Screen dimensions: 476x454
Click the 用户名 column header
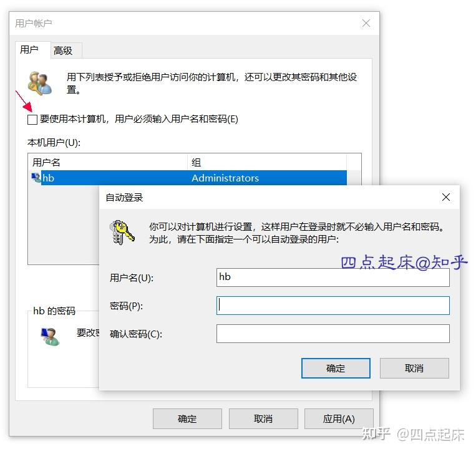coord(108,162)
